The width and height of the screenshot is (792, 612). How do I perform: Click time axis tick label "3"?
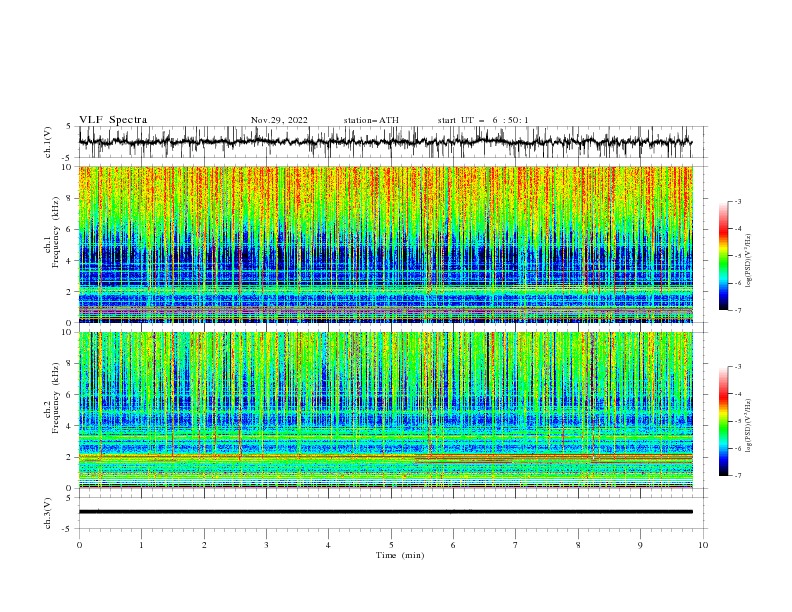[266, 546]
